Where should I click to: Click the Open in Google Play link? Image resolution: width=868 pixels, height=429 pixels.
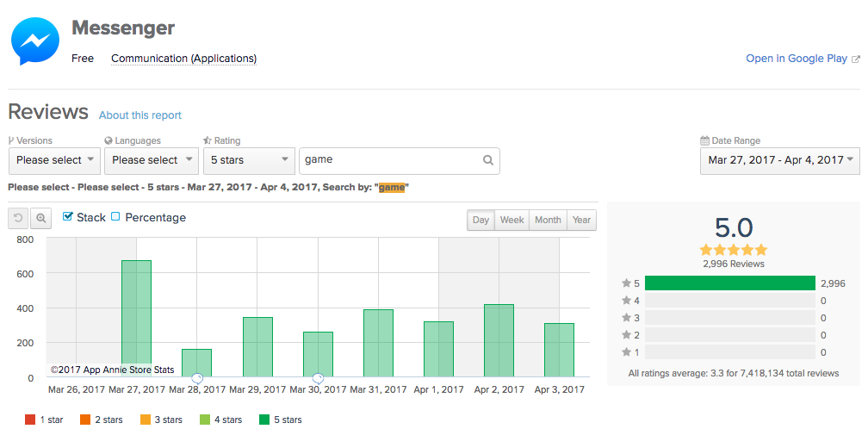[797, 59]
